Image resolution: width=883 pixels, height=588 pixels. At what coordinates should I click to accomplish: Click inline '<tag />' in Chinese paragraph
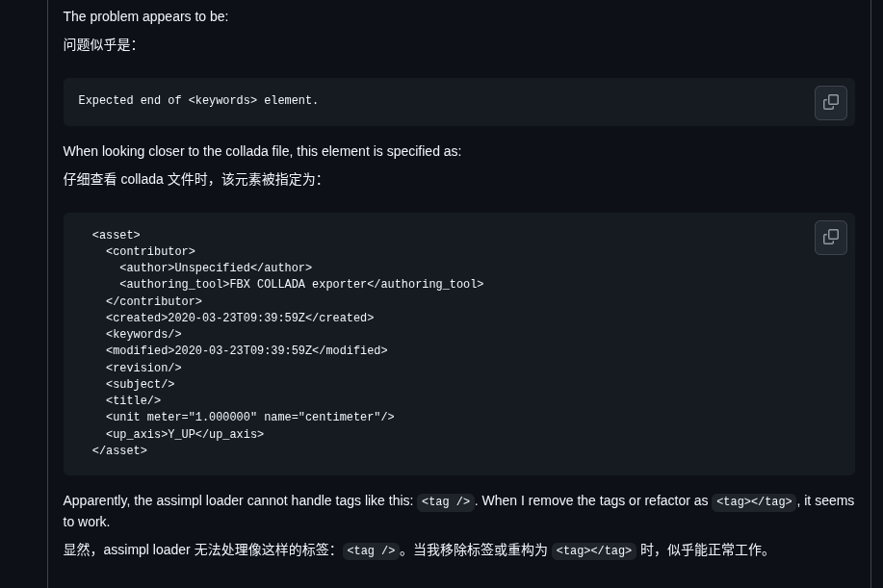tap(371, 551)
